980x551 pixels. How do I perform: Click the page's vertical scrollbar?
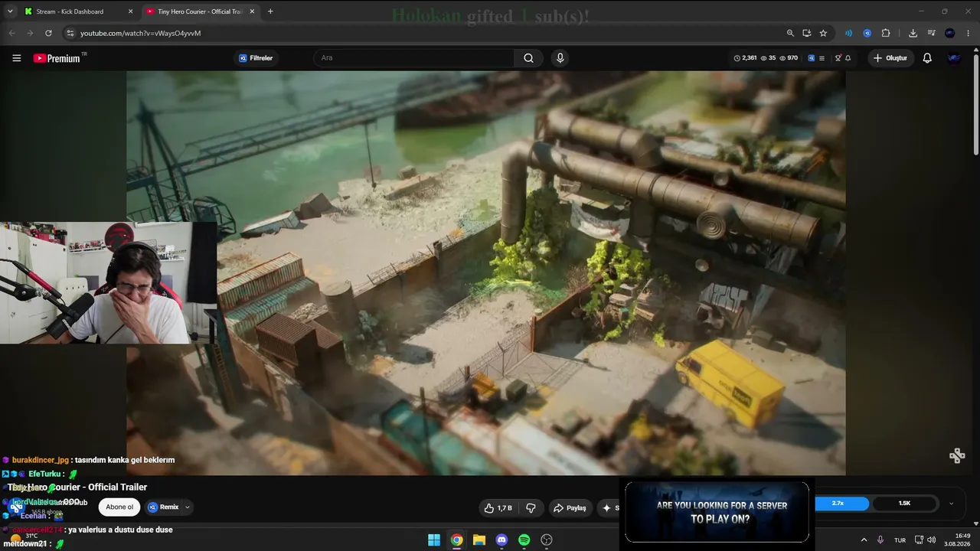click(975, 103)
